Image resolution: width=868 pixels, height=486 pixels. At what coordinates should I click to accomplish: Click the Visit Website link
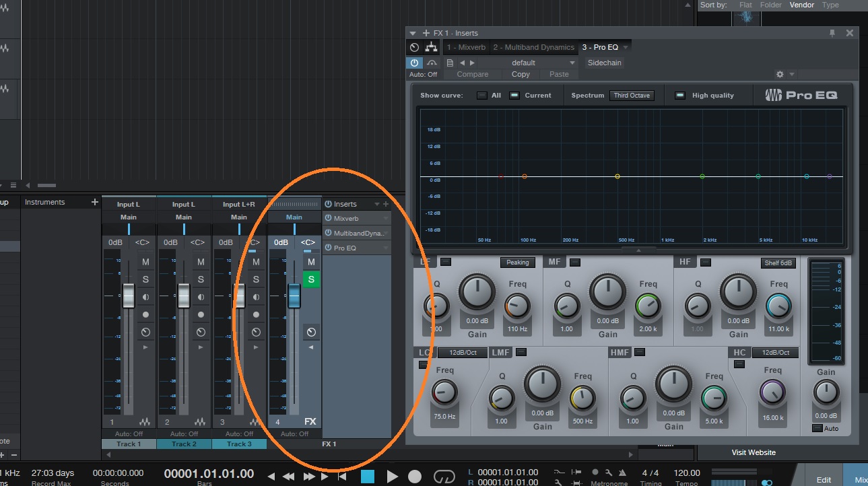point(754,452)
